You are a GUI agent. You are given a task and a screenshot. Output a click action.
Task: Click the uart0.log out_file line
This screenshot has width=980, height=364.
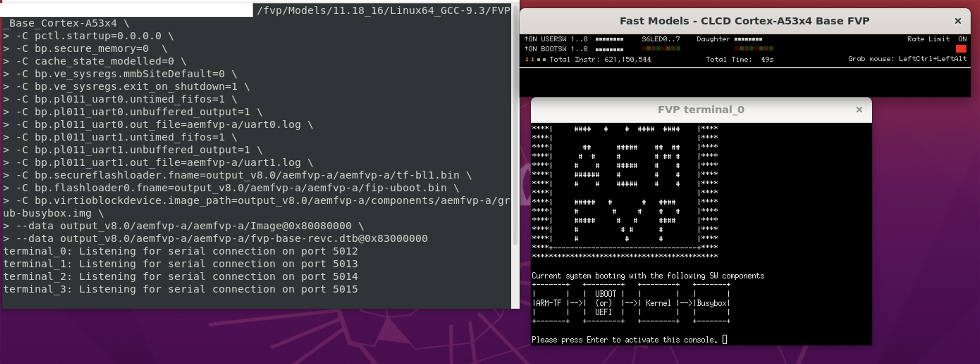coord(158,125)
